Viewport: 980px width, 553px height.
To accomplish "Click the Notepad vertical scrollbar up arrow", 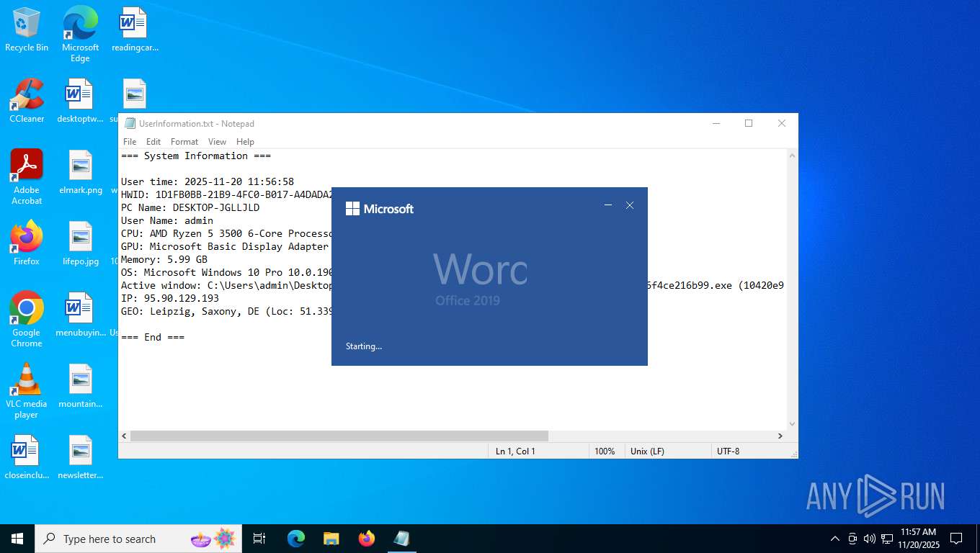I will click(x=793, y=156).
